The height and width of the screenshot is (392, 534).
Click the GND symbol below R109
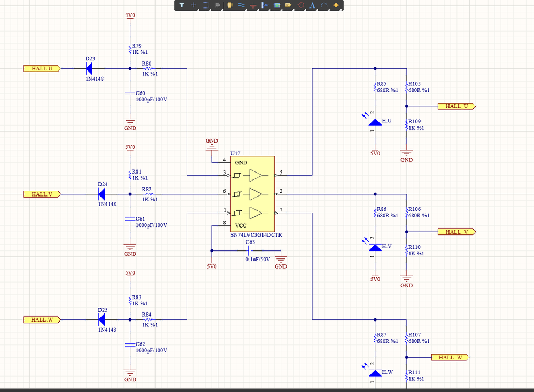click(x=407, y=155)
